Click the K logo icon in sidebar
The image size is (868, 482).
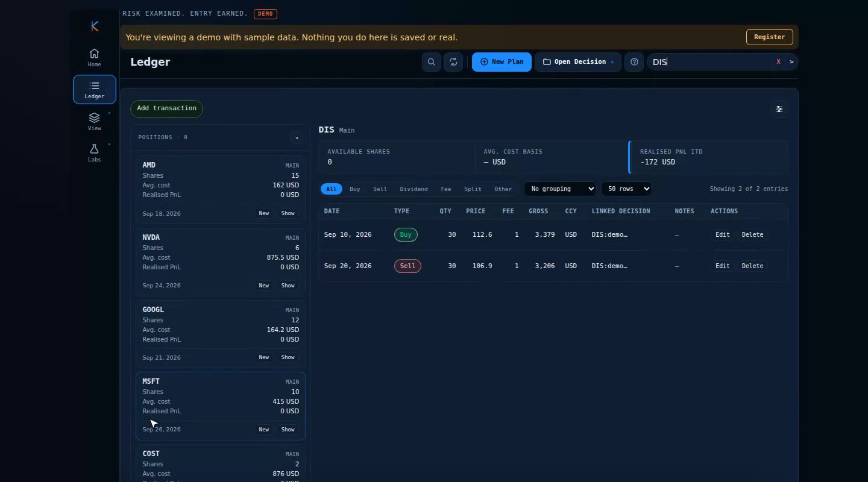pos(95,26)
